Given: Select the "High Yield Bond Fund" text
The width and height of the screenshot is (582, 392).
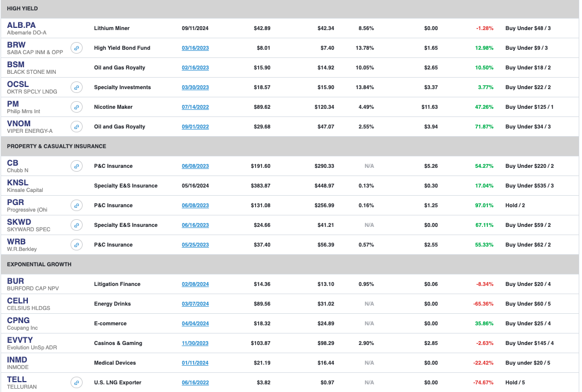Looking at the screenshot, I should 122,48.
